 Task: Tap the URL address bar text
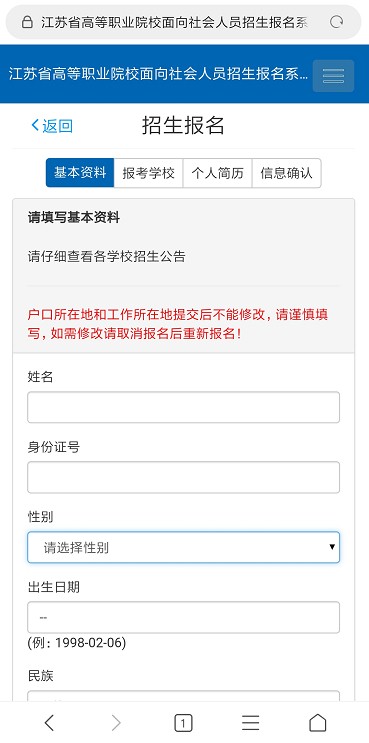[x=174, y=22]
